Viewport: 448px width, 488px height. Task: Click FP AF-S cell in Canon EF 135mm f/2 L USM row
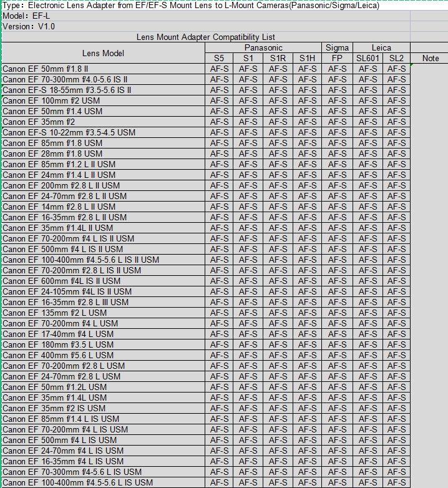point(337,313)
